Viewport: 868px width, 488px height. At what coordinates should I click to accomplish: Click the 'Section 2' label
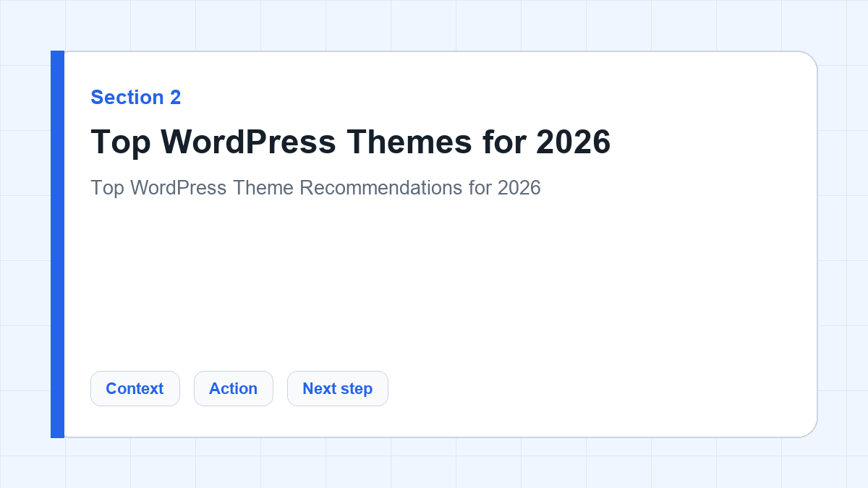(136, 97)
